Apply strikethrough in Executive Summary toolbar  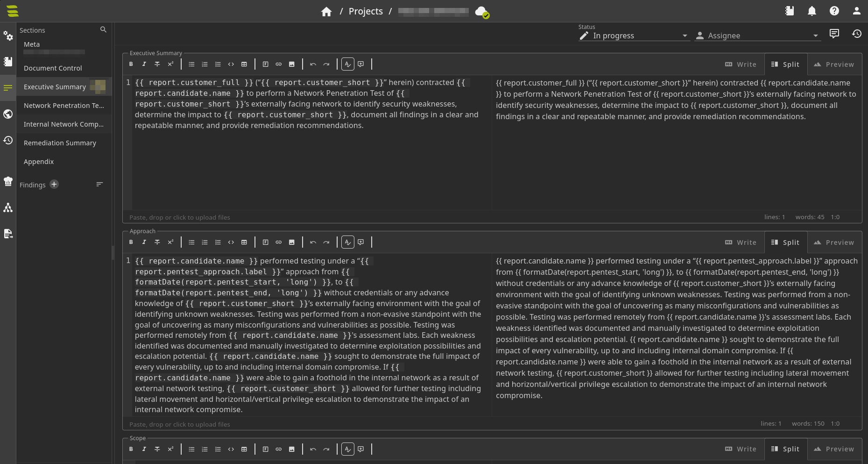pos(157,64)
